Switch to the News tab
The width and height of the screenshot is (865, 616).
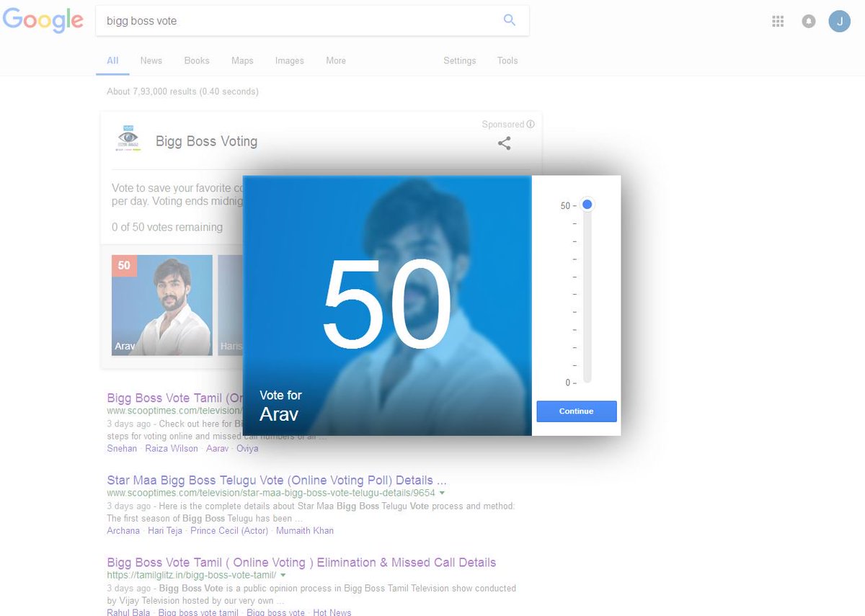(x=151, y=61)
